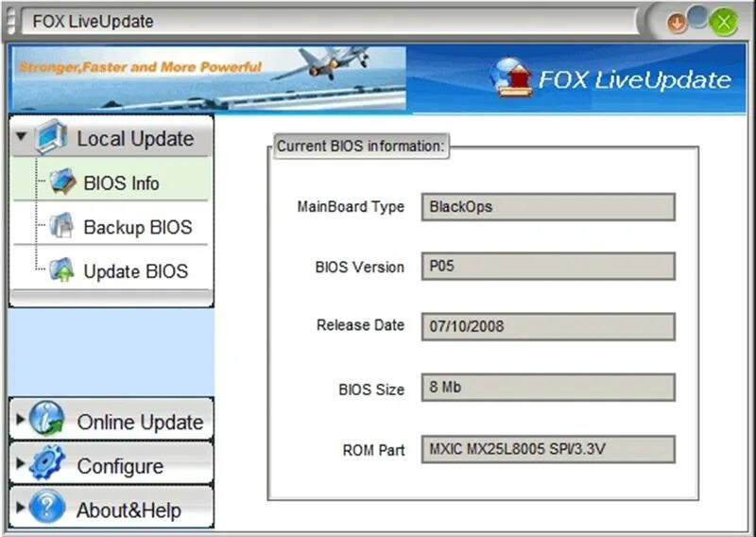Screen dimensions: 756x537
Task: Click the Update BIOS green arrow icon
Action: [61, 269]
